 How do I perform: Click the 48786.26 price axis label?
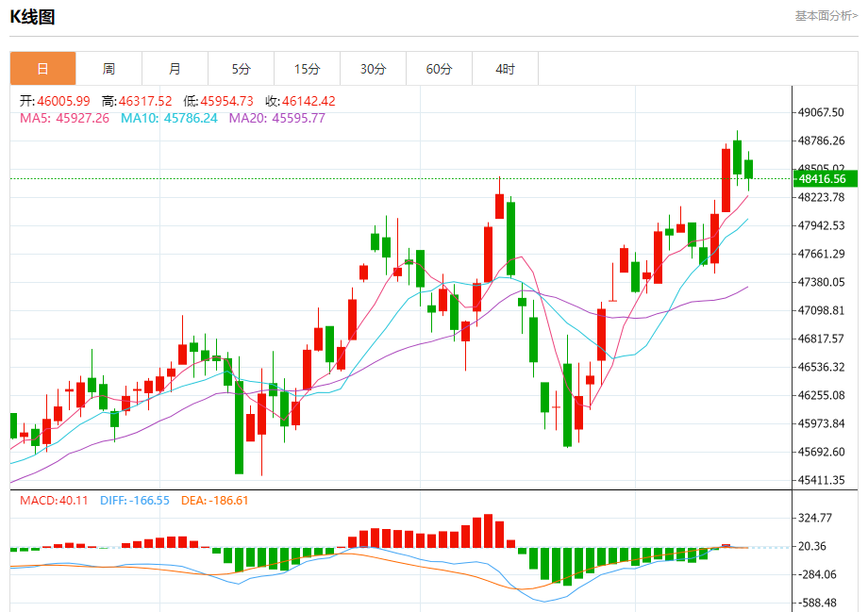coord(821,141)
